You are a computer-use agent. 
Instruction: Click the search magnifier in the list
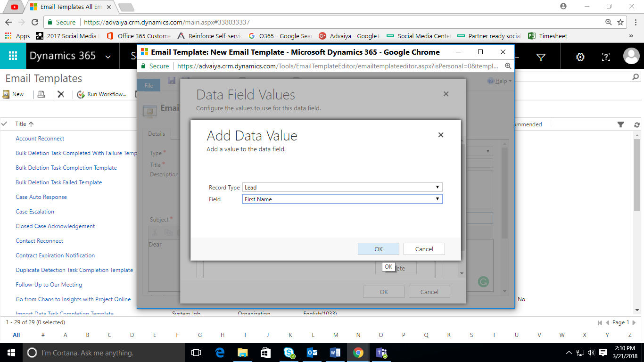tap(636, 77)
